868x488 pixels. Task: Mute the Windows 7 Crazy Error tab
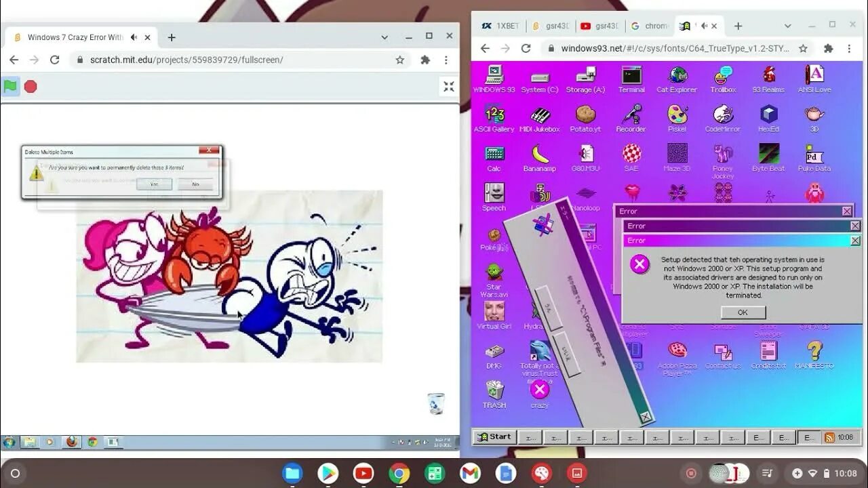134,37
